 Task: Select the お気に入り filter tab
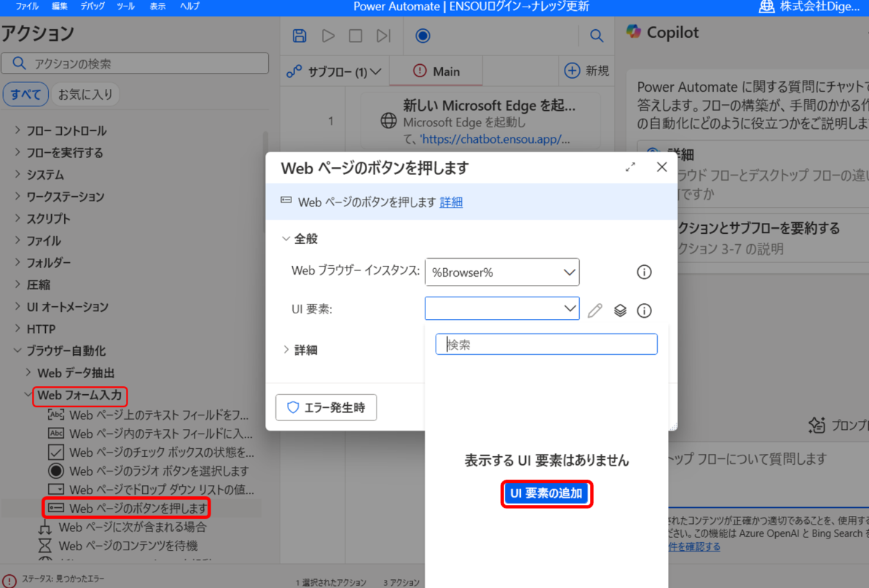coord(85,94)
